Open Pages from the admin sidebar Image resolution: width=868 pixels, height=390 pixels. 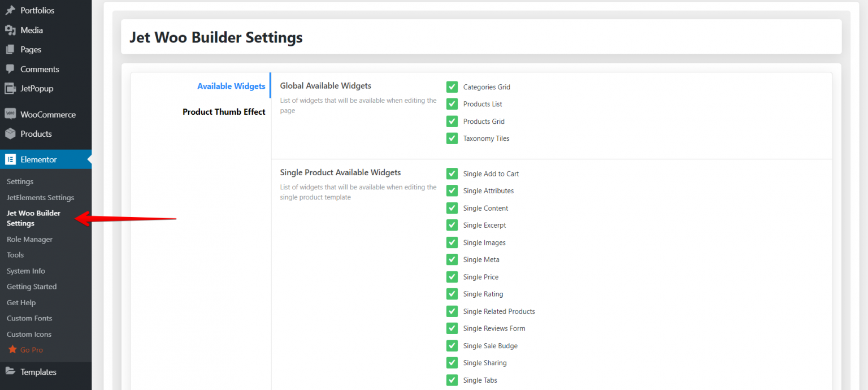tap(31, 49)
